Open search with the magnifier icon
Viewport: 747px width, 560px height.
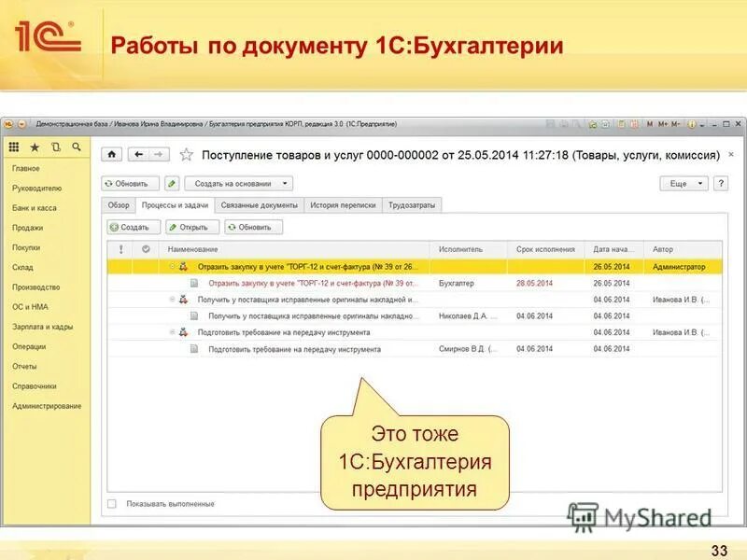pyautogui.click(x=77, y=147)
